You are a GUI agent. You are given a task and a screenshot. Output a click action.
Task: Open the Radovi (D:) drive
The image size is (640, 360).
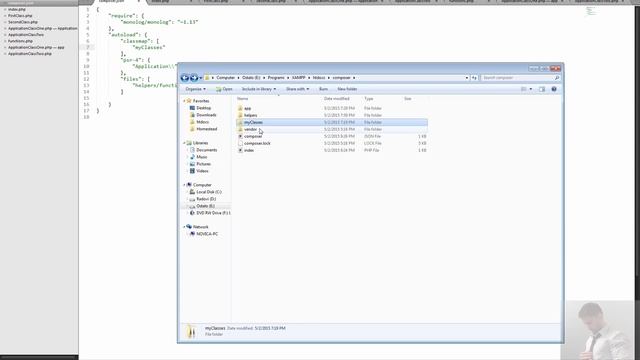(206, 199)
